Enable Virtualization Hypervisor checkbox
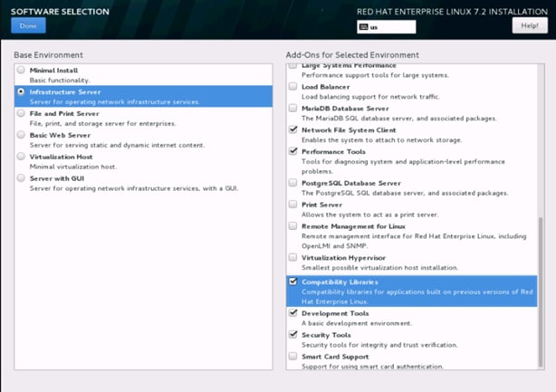556x392 pixels. 292,257
